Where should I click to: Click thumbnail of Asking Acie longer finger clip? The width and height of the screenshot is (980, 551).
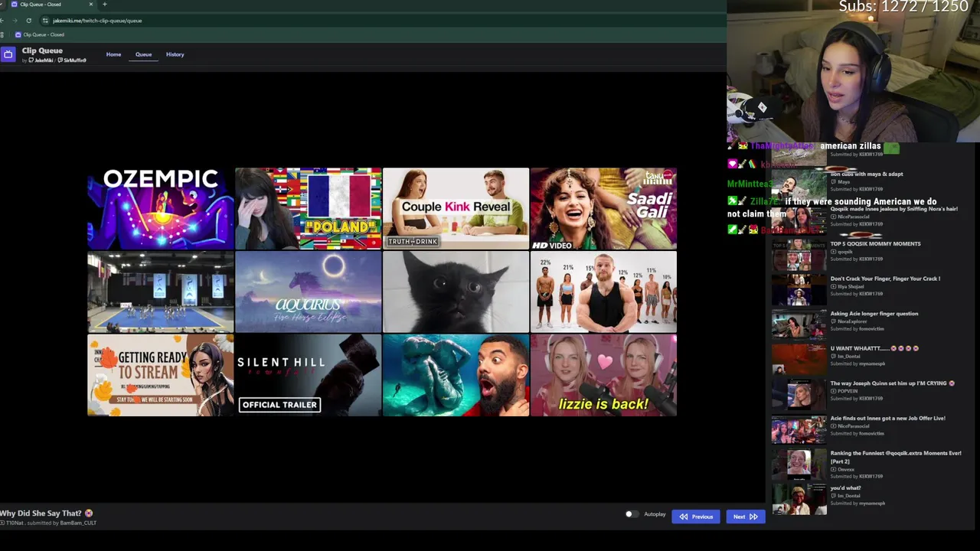click(x=799, y=324)
